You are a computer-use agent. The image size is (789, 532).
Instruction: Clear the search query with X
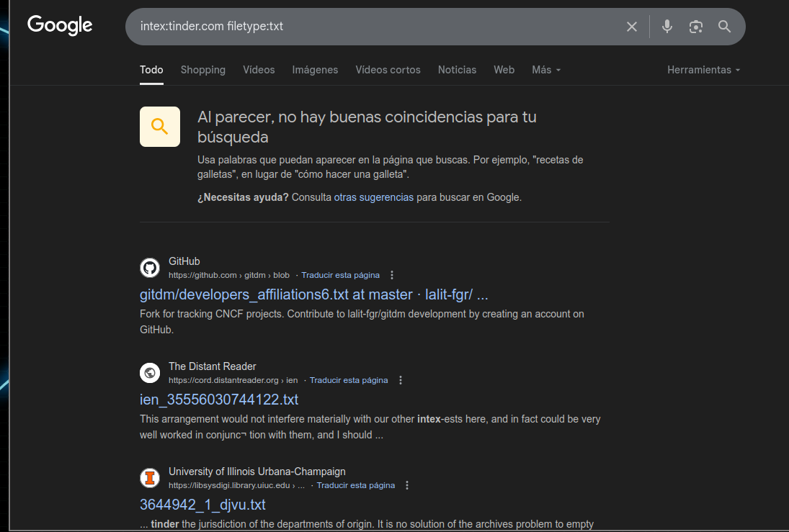click(x=631, y=27)
